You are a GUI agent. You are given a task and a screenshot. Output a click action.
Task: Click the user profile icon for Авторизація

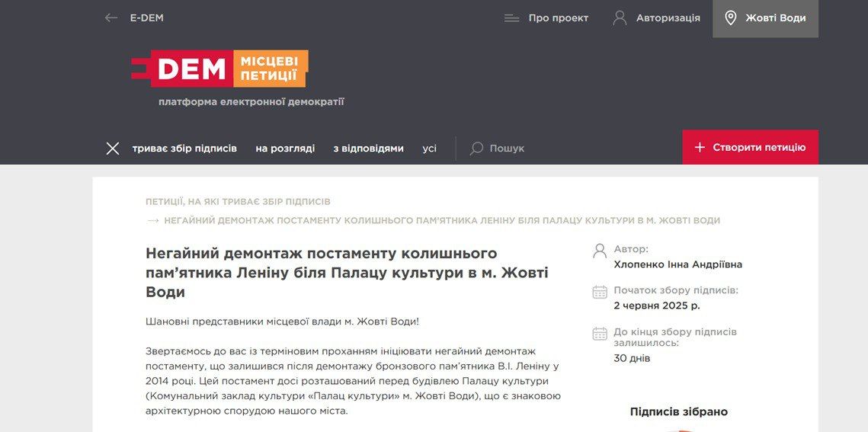(620, 18)
